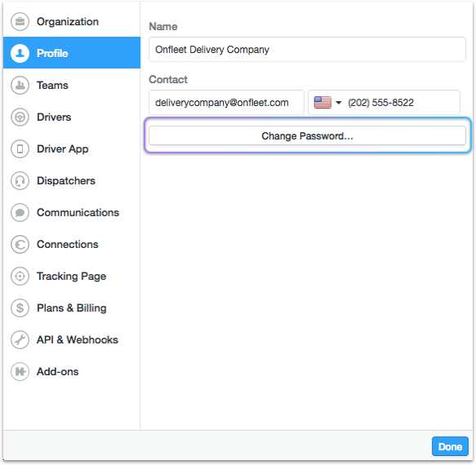476x465 pixels.
Task: Open the Profile menu item
Action: (x=72, y=53)
